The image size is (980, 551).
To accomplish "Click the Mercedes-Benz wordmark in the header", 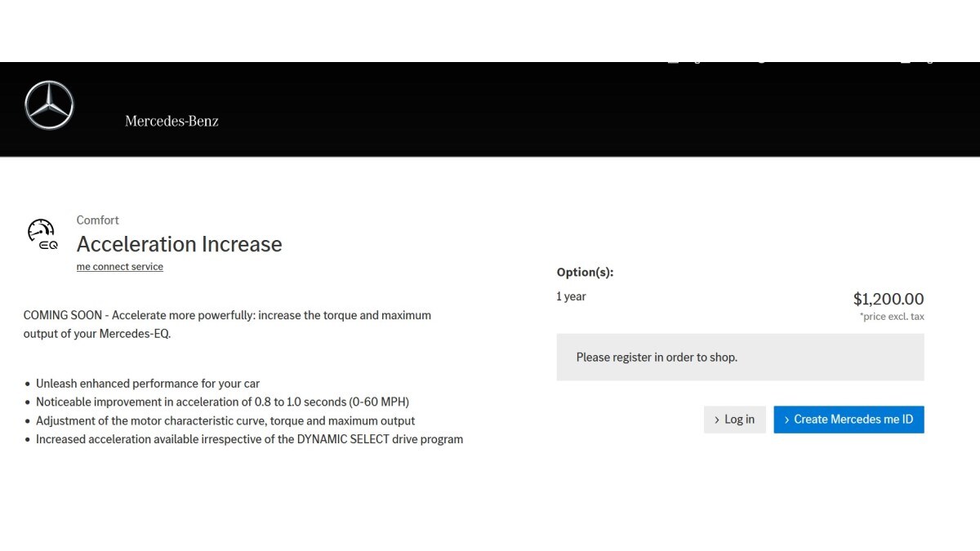I will pyautogui.click(x=171, y=120).
